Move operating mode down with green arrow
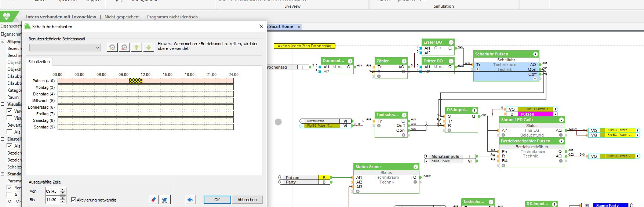The width and height of the screenshot is (644, 207). tap(149, 47)
